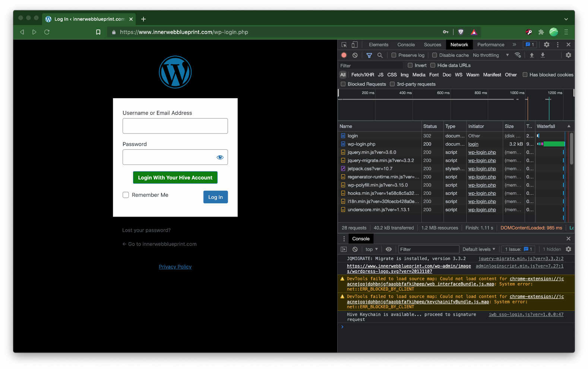
Task: Enable Has blocked cookies checkbox
Action: (525, 75)
